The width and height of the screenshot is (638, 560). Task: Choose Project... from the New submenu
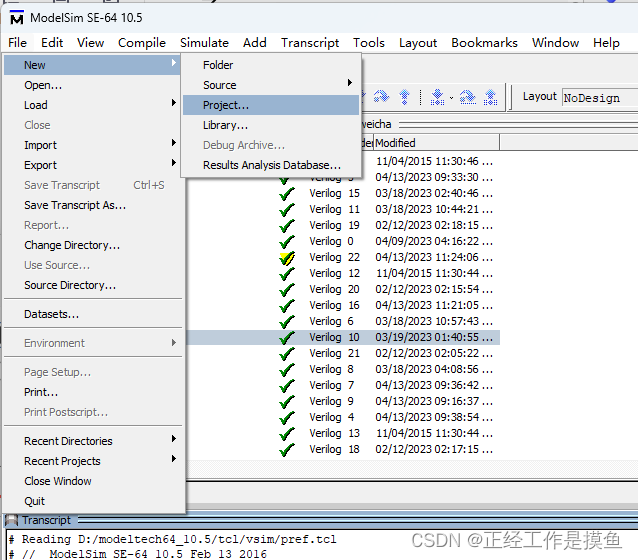pyautogui.click(x=271, y=105)
